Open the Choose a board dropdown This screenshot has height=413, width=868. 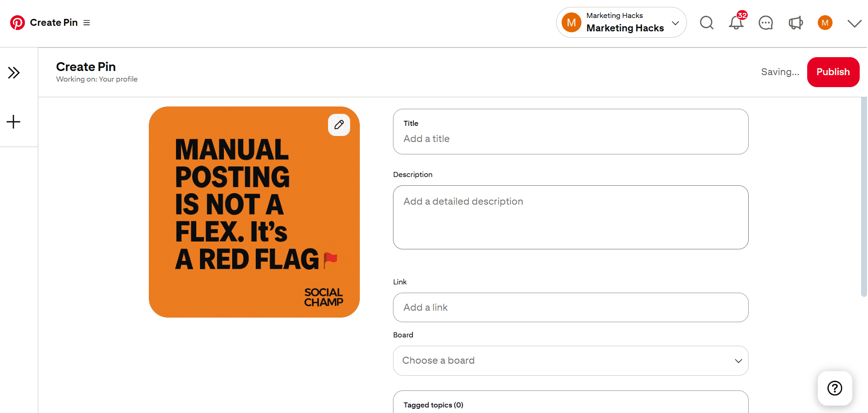click(570, 360)
